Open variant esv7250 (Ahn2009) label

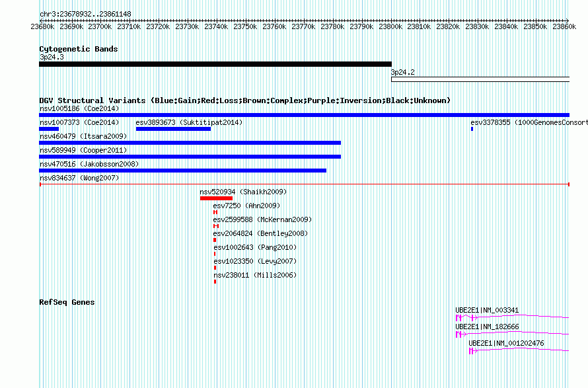(x=246, y=206)
